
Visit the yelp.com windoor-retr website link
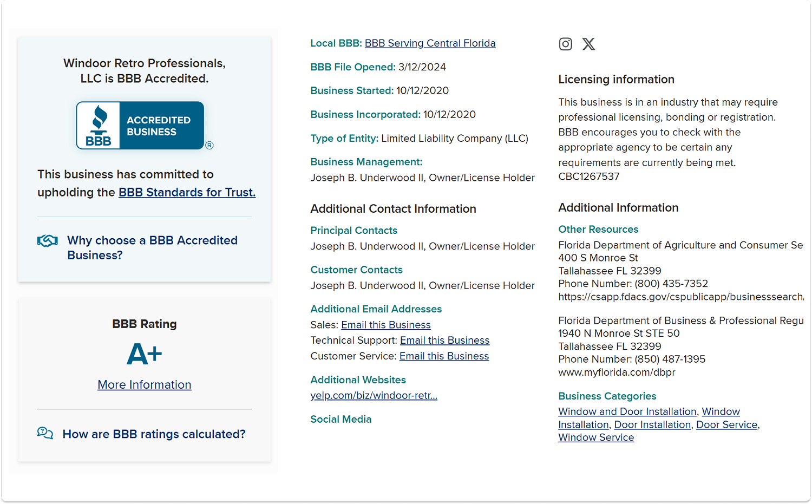(374, 396)
